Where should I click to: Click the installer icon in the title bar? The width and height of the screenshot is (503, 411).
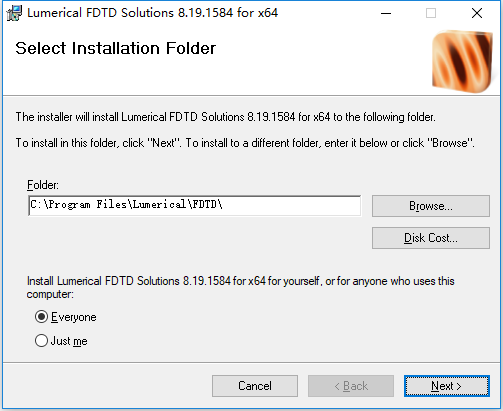pyautogui.click(x=15, y=13)
